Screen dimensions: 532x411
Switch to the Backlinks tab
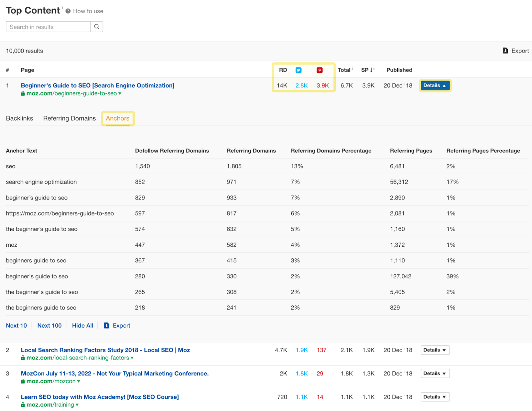pos(19,118)
